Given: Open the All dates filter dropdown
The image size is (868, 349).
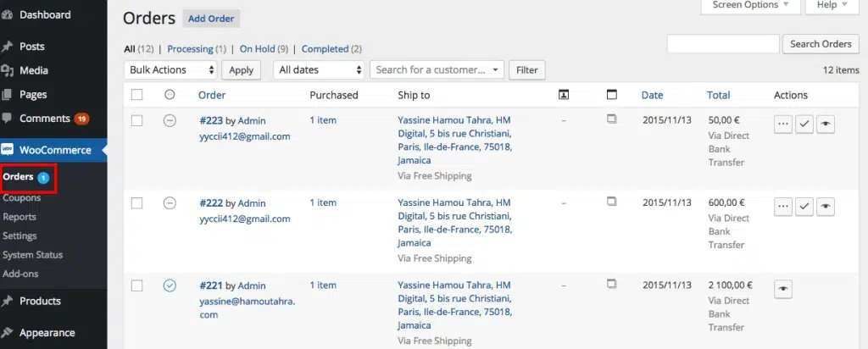Looking at the screenshot, I should click(x=320, y=69).
